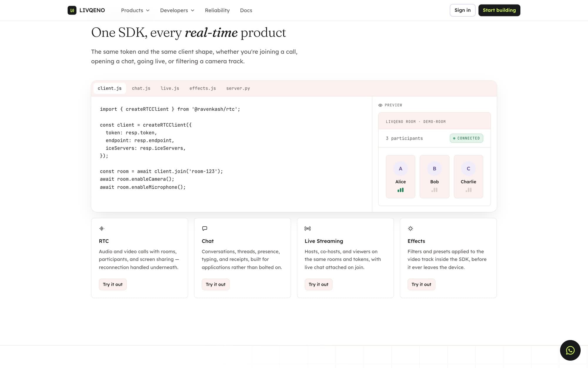Click the Live Streaming broadcast icon

[308, 228]
